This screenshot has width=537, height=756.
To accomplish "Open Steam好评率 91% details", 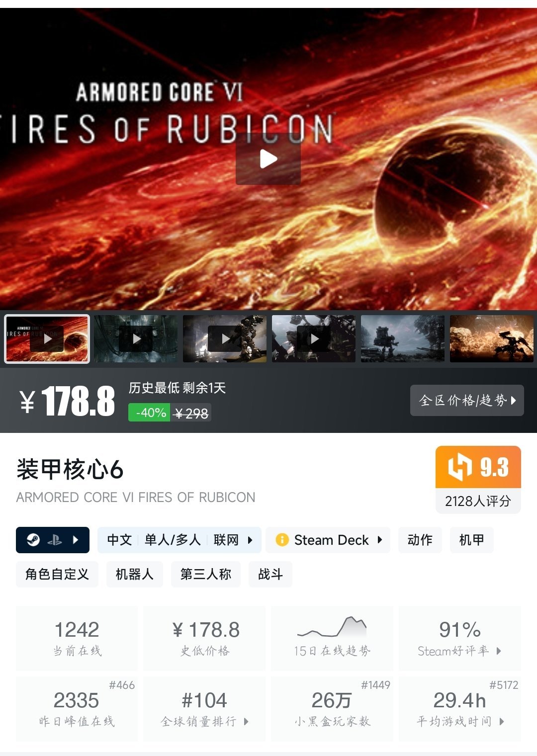I will [x=460, y=638].
